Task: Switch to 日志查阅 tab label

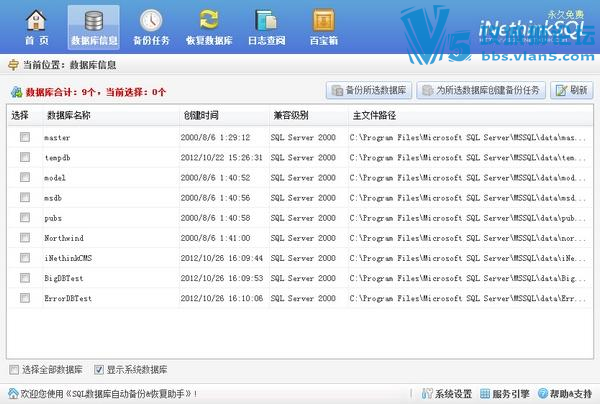Action: (266, 41)
